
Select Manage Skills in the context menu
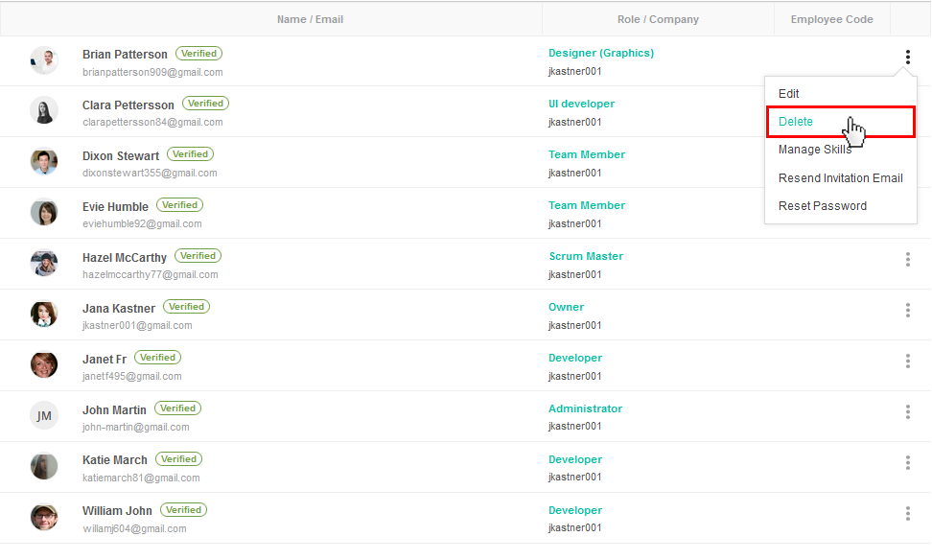[815, 150]
